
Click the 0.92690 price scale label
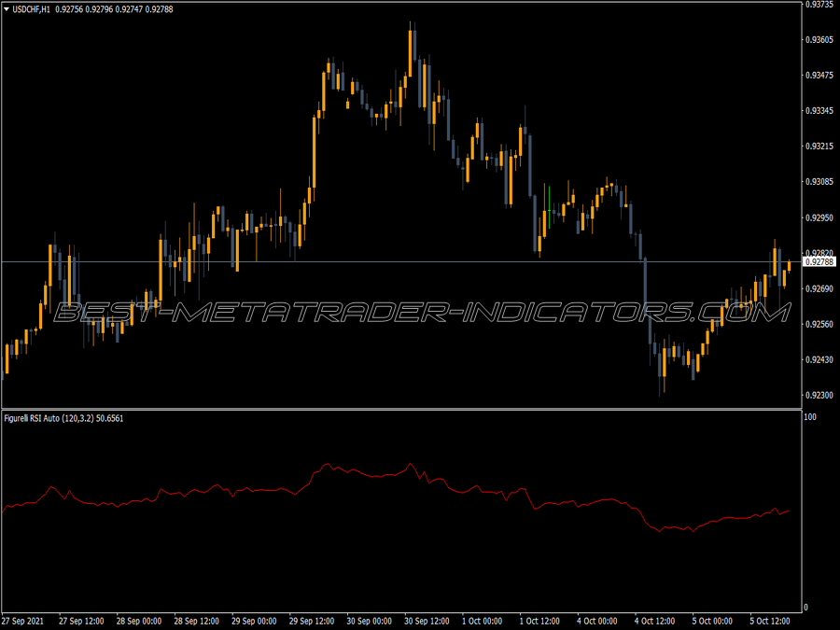pyautogui.click(x=819, y=288)
